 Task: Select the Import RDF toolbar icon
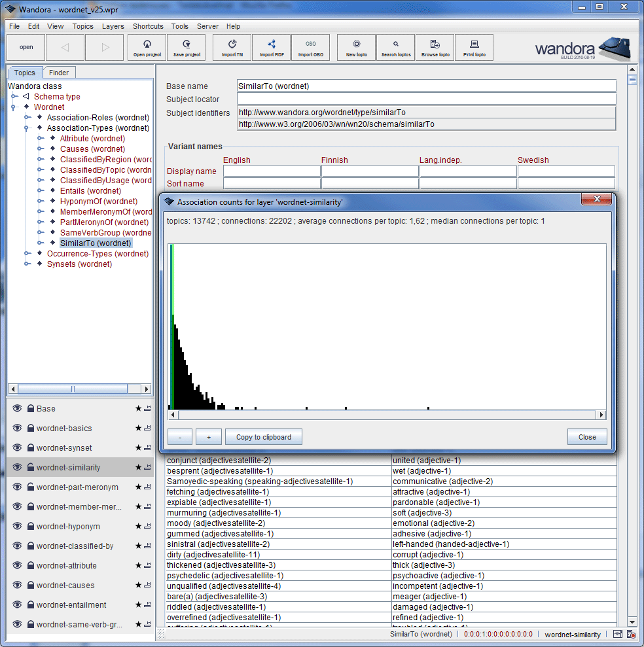pyautogui.click(x=271, y=47)
